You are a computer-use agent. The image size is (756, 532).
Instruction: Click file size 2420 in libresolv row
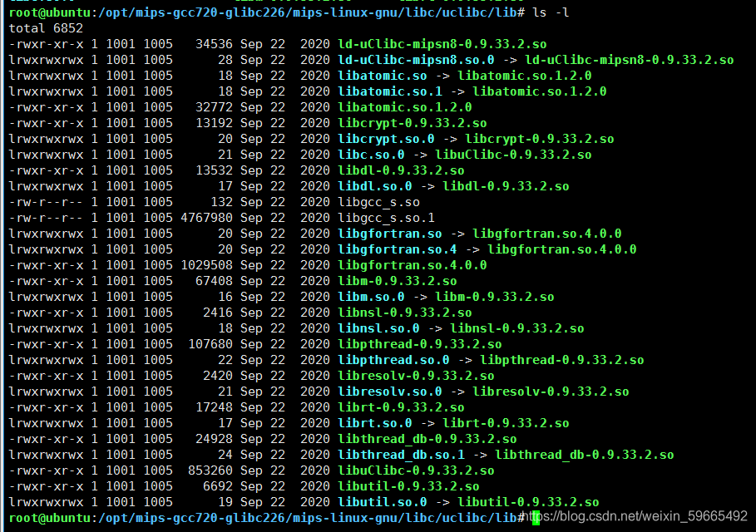[x=217, y=377]
